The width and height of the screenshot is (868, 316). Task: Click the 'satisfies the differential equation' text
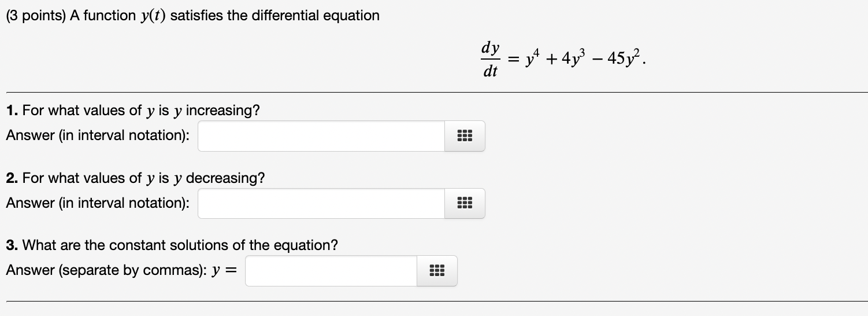(275, 16)
